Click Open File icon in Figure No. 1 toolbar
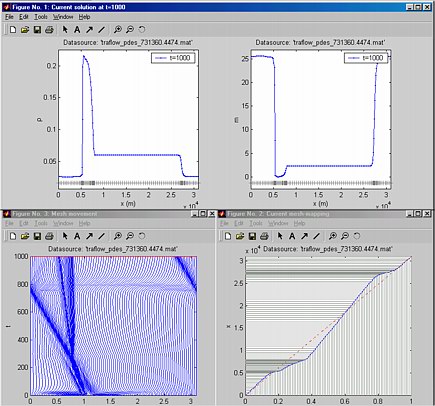The width and height of the screenshot is (435, 406). [25, 30]
